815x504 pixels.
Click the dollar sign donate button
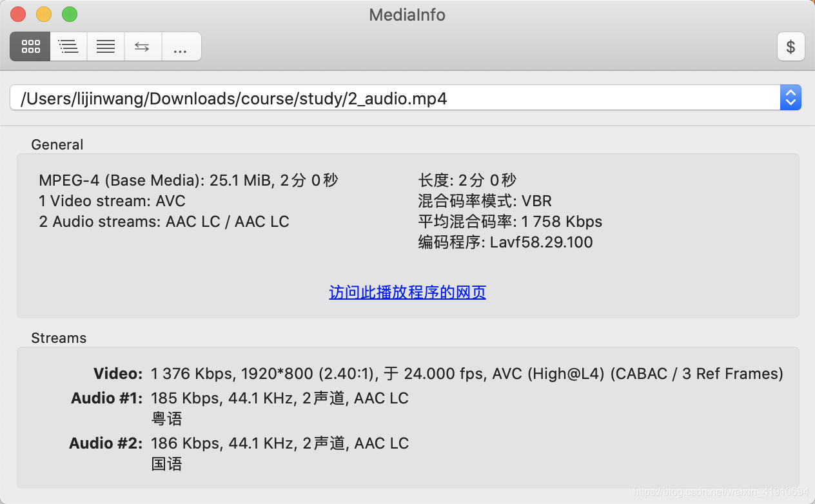[790, 46]
